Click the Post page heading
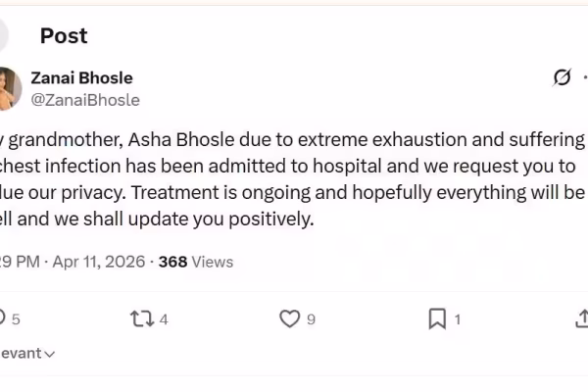The height and width of the screenshot is (392, 588). tap(64, 35)
